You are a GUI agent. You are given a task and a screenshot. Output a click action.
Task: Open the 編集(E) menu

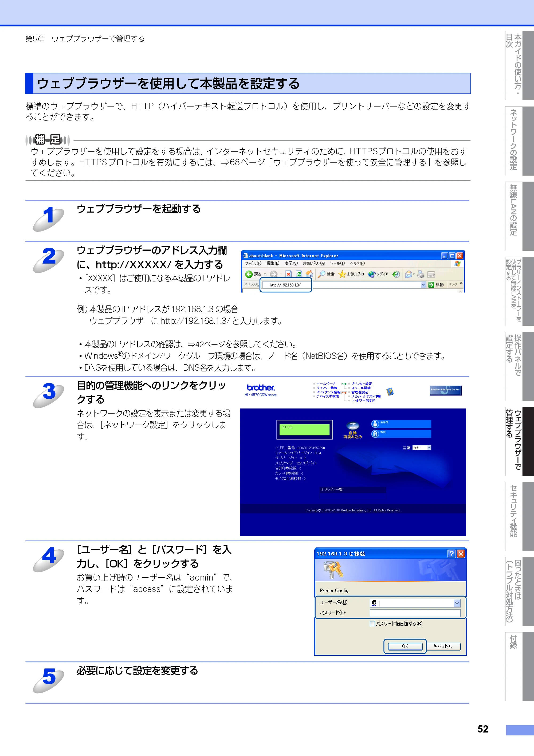click(x=273, y=263)
